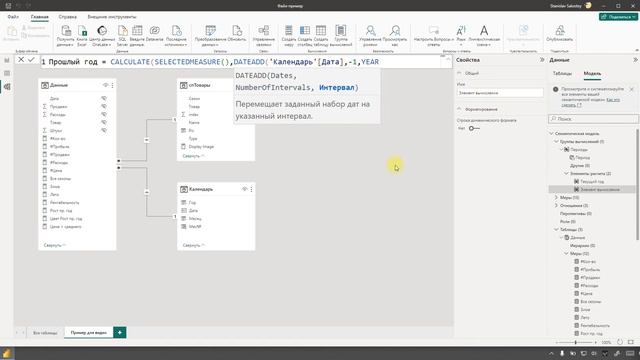Toggle visibility of Данные table card

point(105,85)
